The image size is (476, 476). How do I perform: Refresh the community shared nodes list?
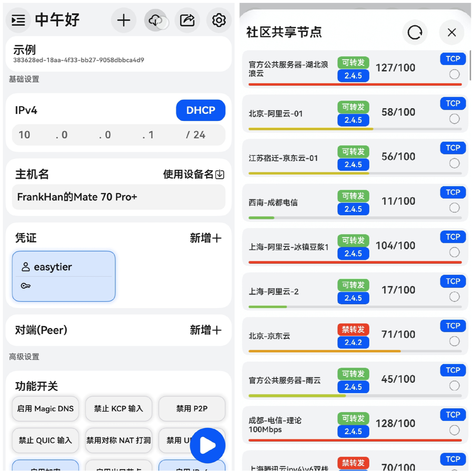pyautogui.click(x=415, y=32)
